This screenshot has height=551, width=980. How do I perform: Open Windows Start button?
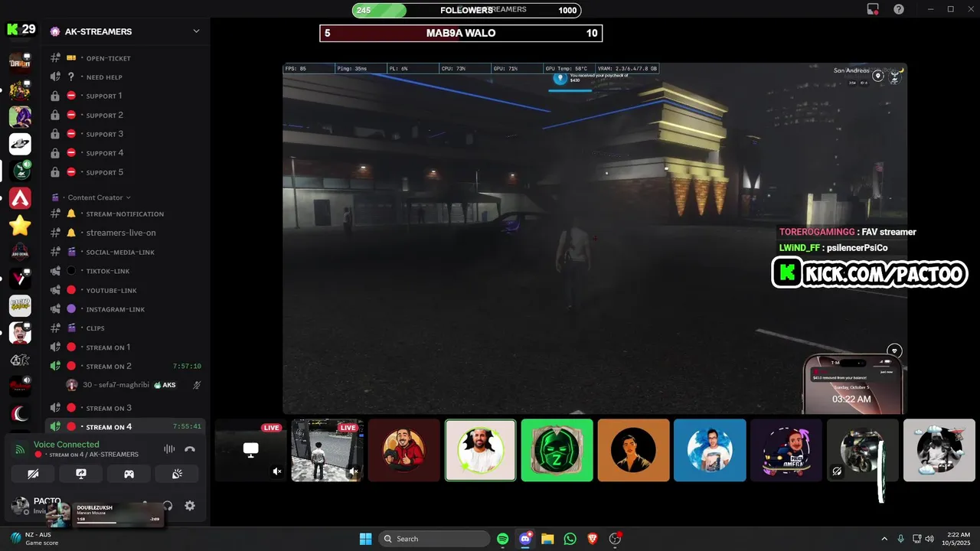click(365, 539)
